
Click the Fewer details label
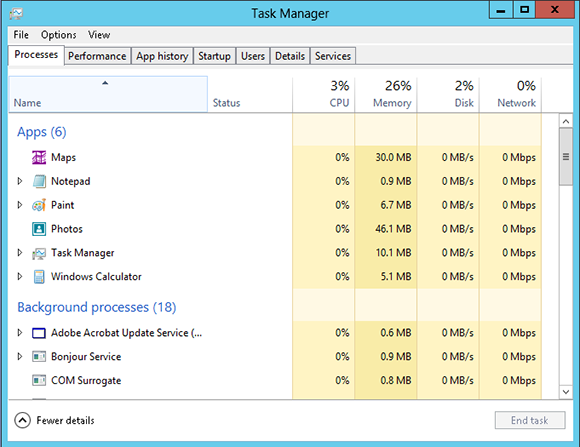pyautogui.click(x=65, y=420)
